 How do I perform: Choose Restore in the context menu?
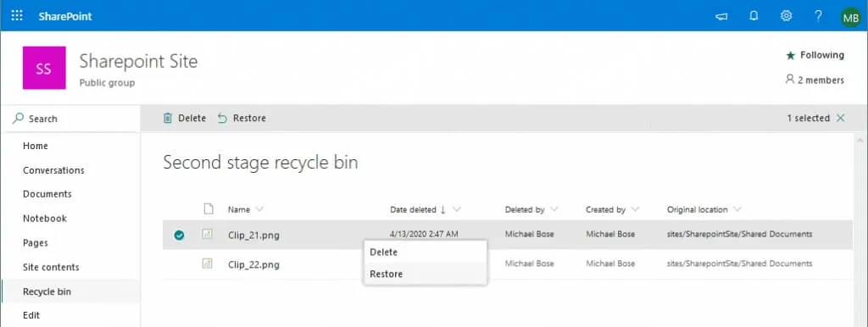coord(426,274)
